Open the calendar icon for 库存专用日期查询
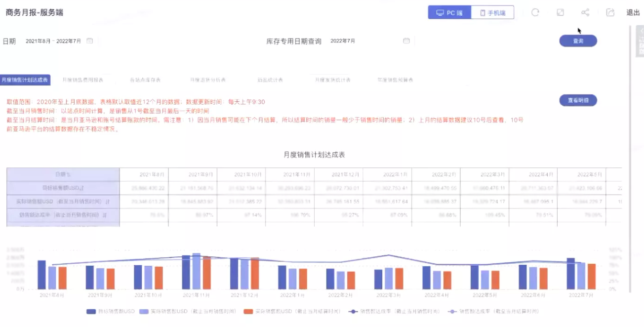This screenshot has width=644, height=327. tap(406, 41)
